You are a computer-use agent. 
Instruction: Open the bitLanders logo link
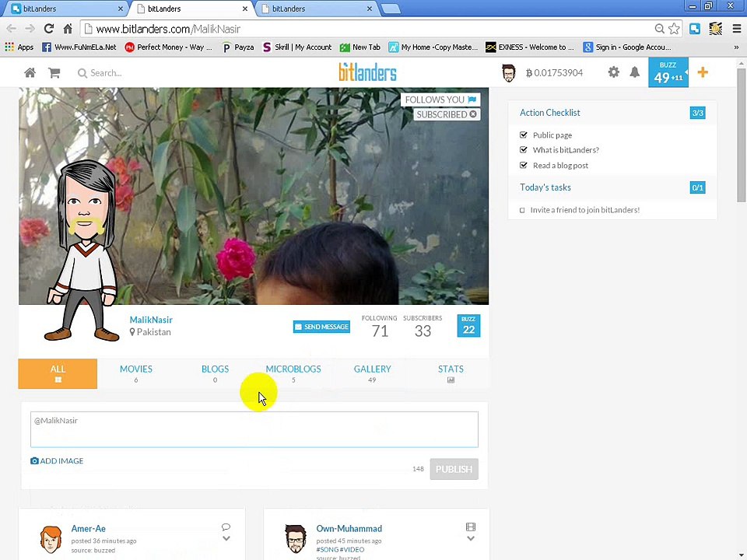coord(367,73)
